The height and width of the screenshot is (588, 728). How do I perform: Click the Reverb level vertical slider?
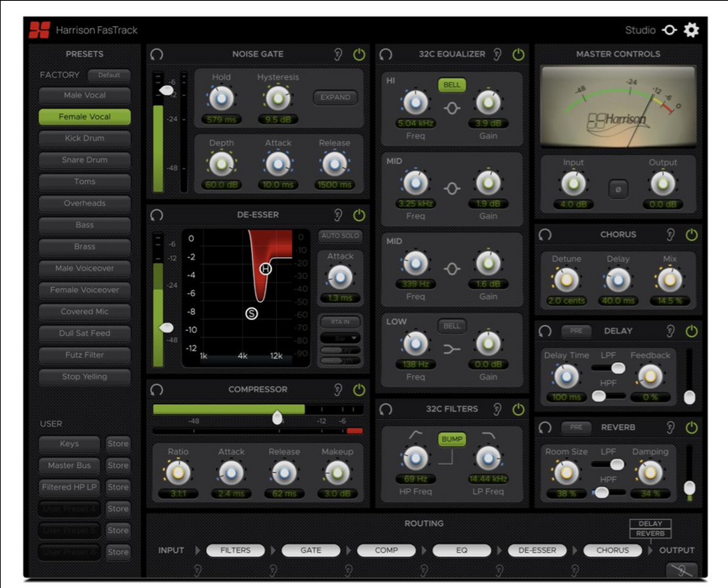coord(689,473)
